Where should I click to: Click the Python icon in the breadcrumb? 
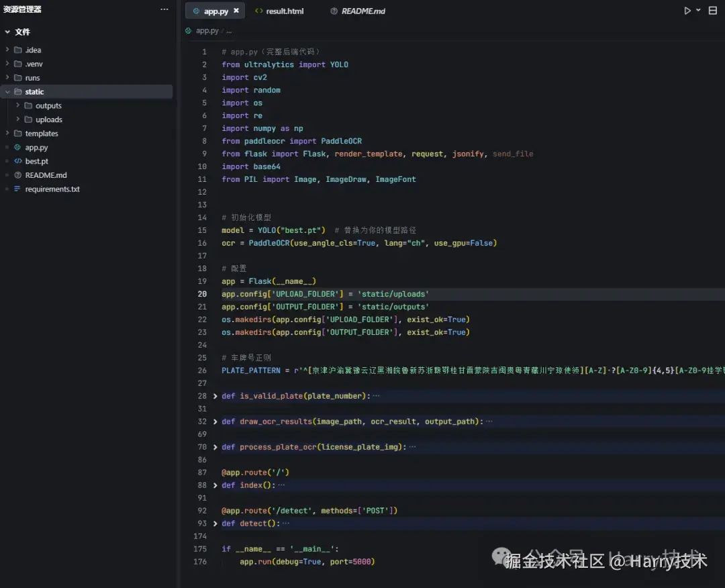click(x=188, y=31)
